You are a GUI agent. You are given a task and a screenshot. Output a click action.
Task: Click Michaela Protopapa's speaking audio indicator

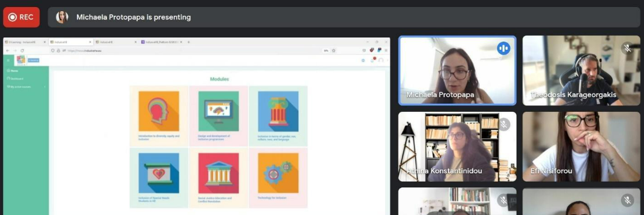[504, 48]
